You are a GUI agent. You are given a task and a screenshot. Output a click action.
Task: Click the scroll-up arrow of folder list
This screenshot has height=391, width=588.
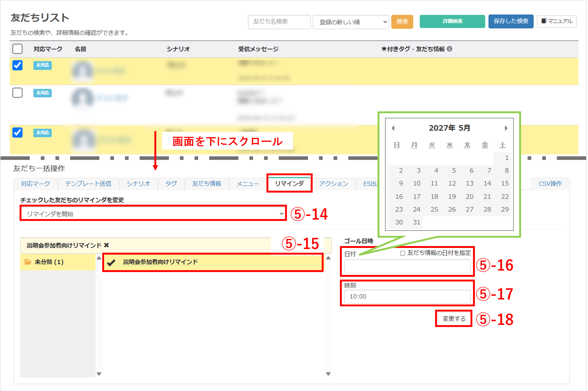click(99, 258)
